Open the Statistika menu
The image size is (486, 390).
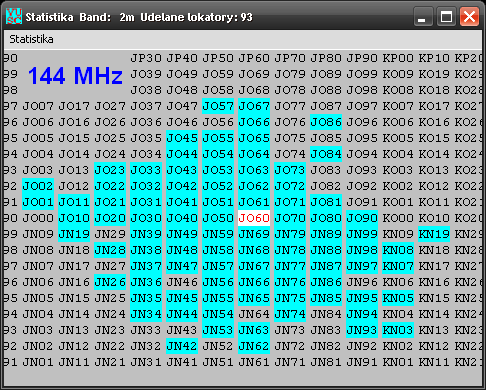click(31, 39)
